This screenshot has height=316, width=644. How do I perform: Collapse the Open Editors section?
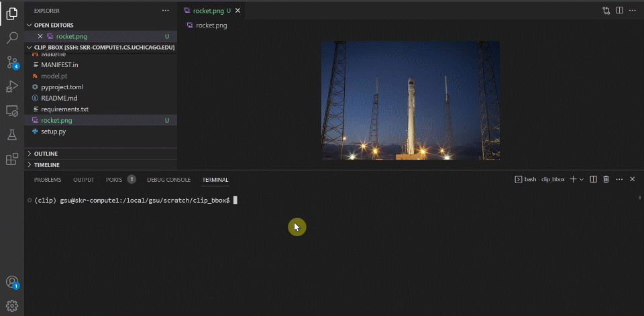pos(29,25)
